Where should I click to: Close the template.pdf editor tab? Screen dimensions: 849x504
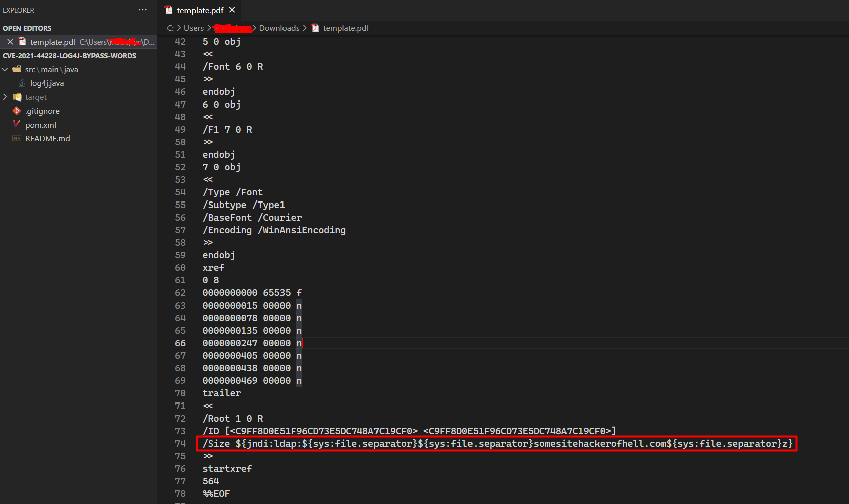click(232, 10)
